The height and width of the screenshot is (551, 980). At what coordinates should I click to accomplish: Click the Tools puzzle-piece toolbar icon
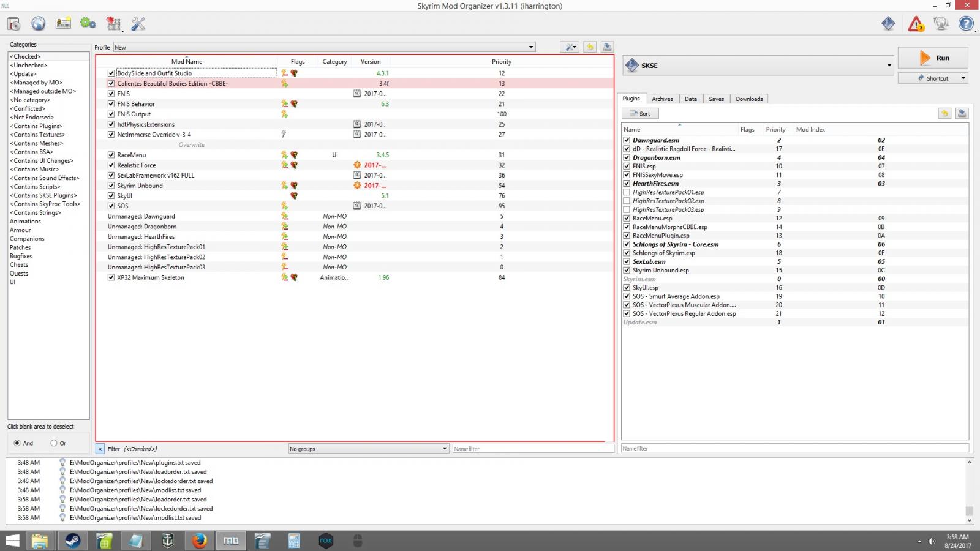coord(113,24)
